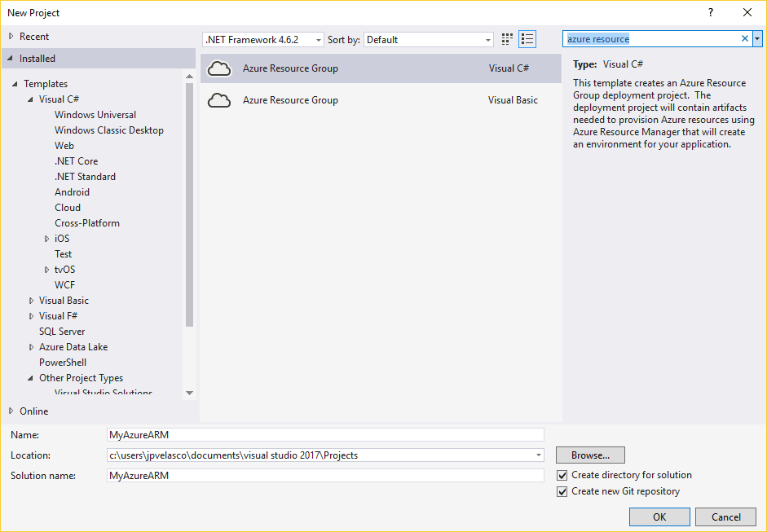Expand the Visual F# tree node
Screen dimensions: 767x532
(x=31, y=316)
